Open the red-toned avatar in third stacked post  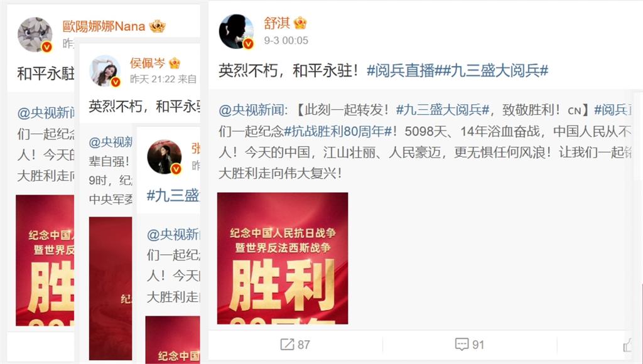(165, 157)
